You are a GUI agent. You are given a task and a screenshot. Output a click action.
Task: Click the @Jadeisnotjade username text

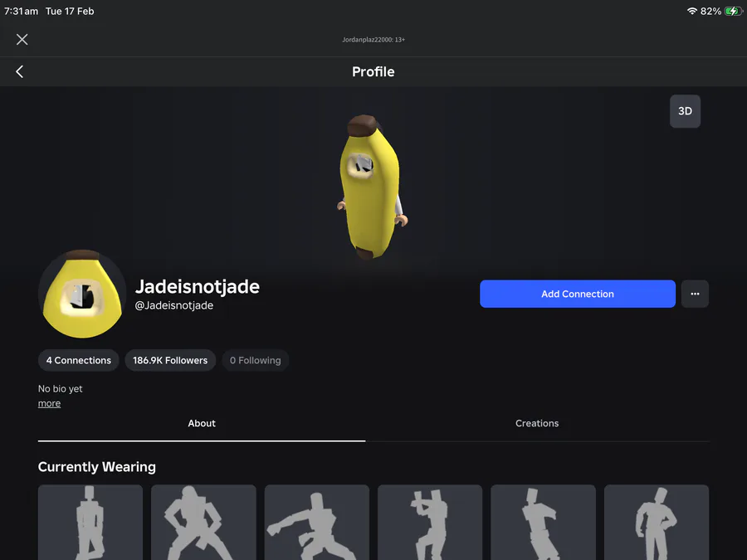click(174, 305)
